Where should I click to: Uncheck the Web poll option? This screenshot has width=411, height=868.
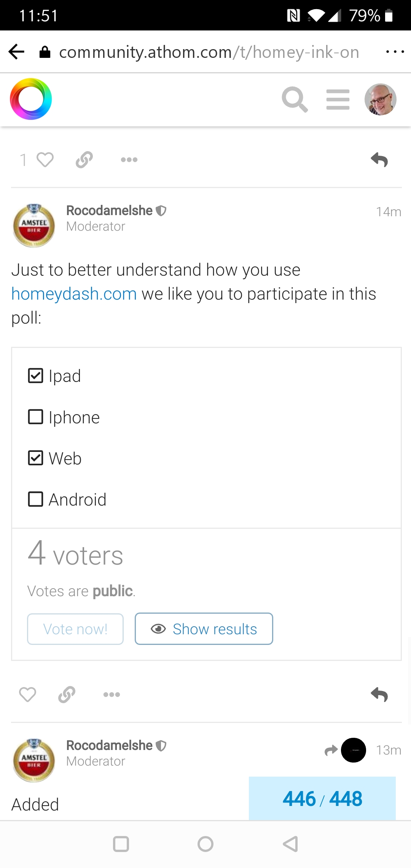[36, 458]
